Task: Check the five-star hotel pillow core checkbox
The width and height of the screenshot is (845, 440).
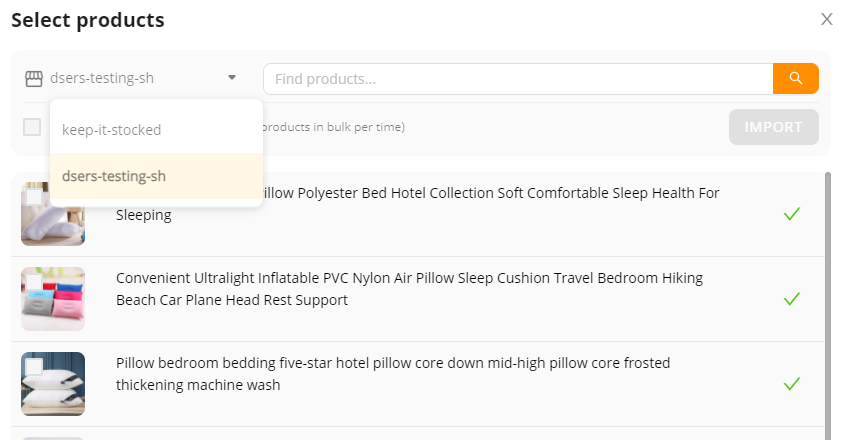Action: (x=34, y=367)
